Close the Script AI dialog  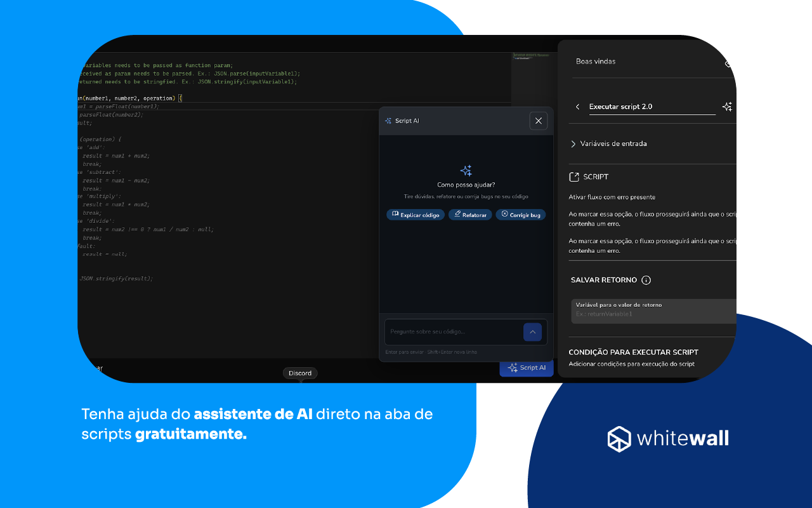point(538,121)
